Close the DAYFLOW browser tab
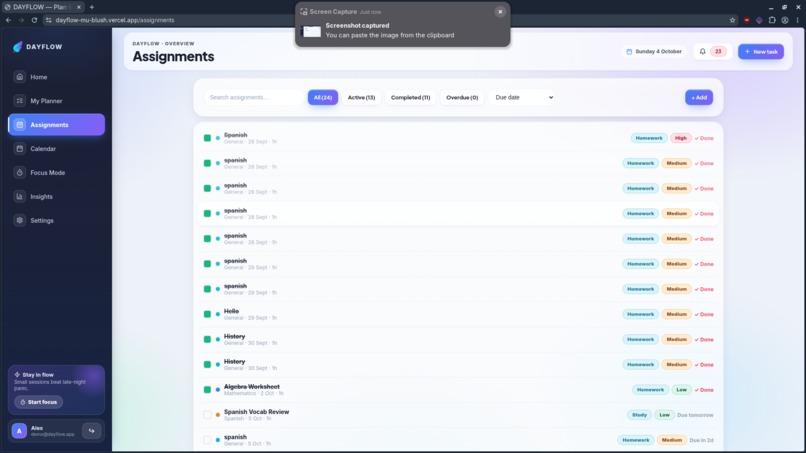Screen dimensions: 806x453 (x=79, y=7)
